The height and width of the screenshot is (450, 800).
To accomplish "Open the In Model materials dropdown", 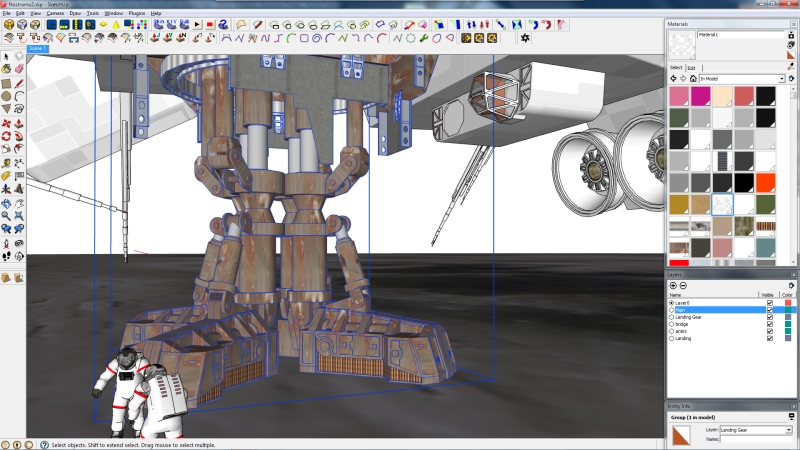I will [x=781, y=79].
